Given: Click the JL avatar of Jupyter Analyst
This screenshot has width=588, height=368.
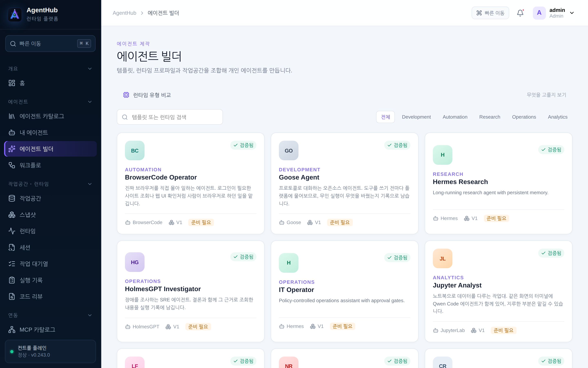Looking at the screenshot, I should (x=442, y=258).
